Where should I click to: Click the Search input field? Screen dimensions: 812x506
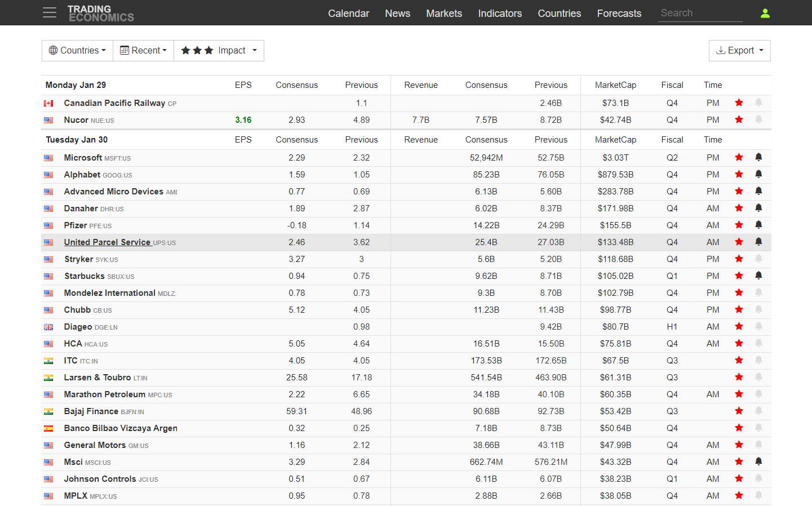(x=700, y=13)
